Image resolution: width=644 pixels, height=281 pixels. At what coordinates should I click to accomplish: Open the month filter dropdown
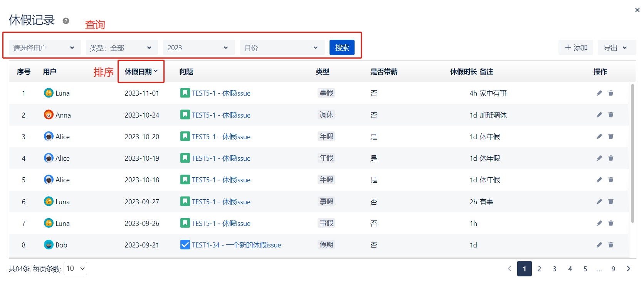pyautogui.click(x=281, y=48)
